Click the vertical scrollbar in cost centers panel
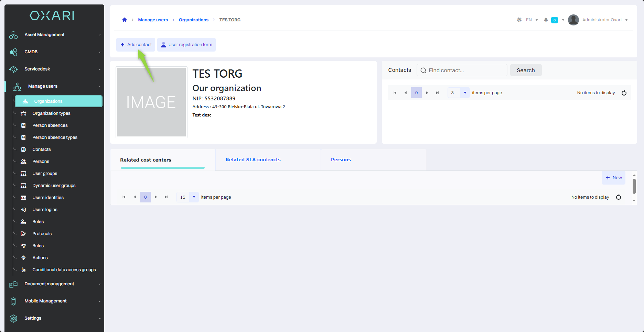 coord(634,186)
